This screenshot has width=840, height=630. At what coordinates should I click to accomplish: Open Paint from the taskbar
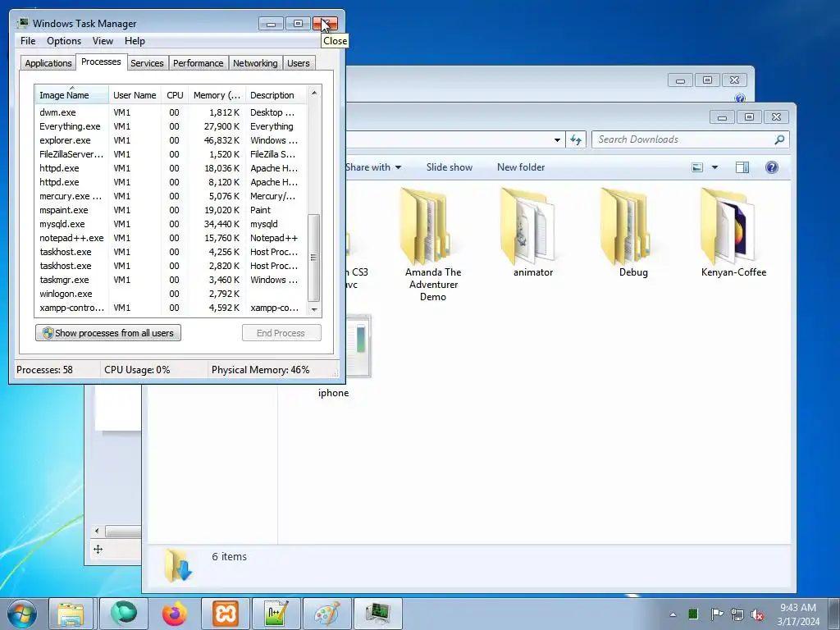click(326, 614)
